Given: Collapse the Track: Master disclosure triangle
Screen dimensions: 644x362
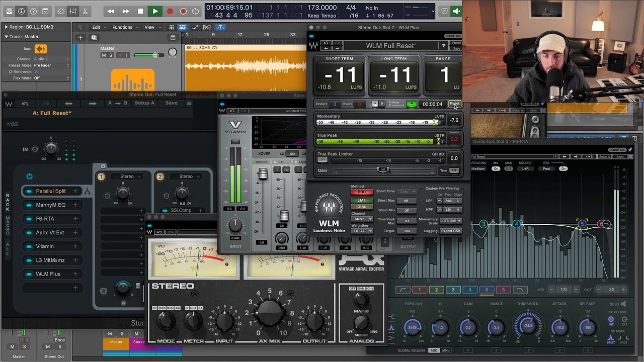Looking at the screenshot, I should [x=6, y=37].
